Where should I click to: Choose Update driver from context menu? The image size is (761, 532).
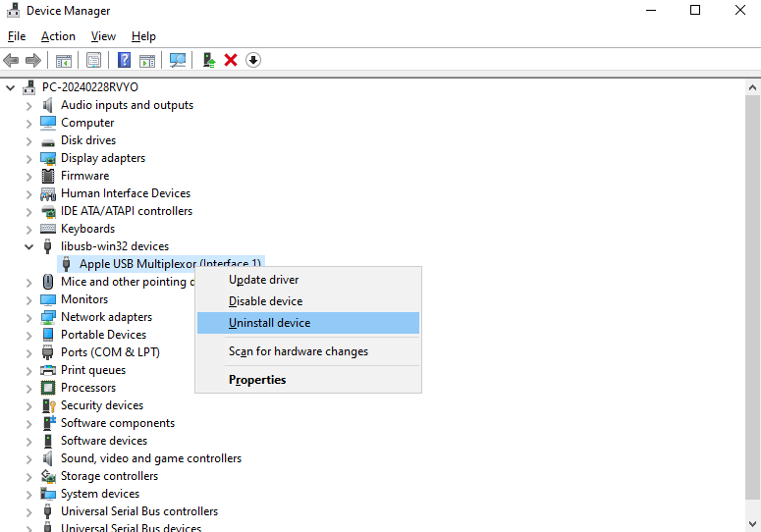click(308, 280)
